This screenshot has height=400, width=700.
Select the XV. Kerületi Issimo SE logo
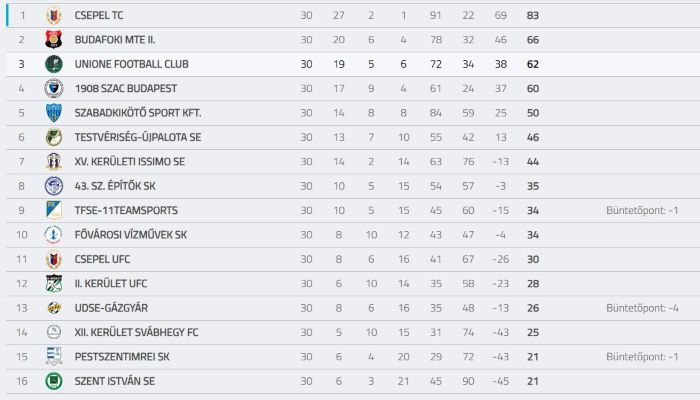coord(54,162)
